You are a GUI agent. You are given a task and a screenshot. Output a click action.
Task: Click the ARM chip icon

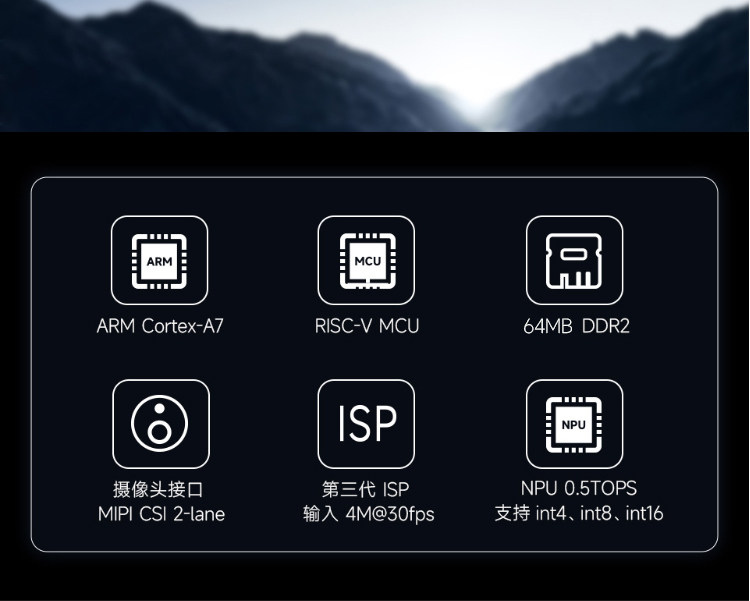click(159, 260)
